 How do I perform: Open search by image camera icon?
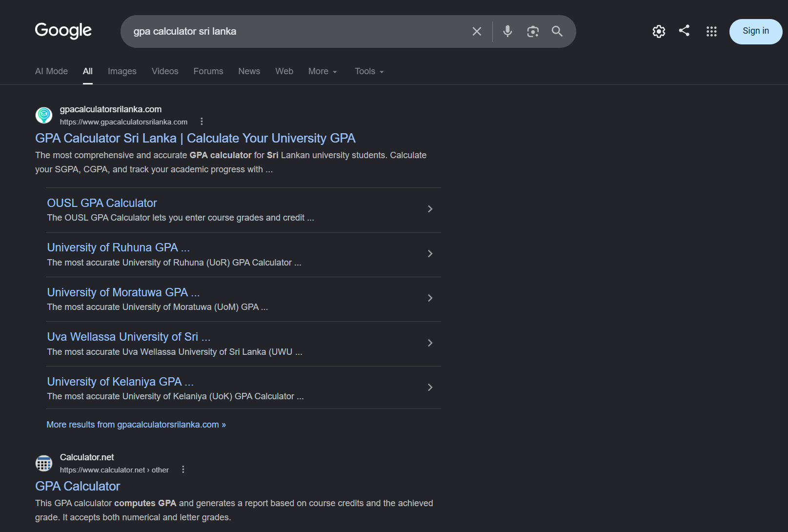coord(533,31)
